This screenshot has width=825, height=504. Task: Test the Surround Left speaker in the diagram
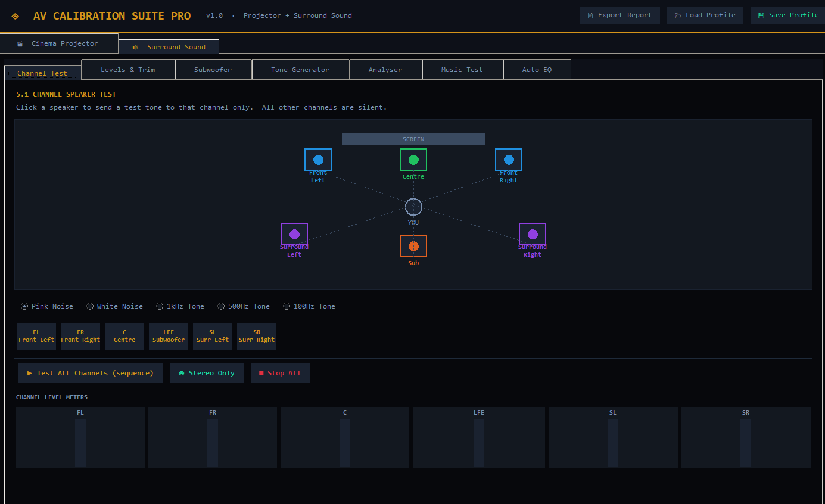tap(294, 234)
